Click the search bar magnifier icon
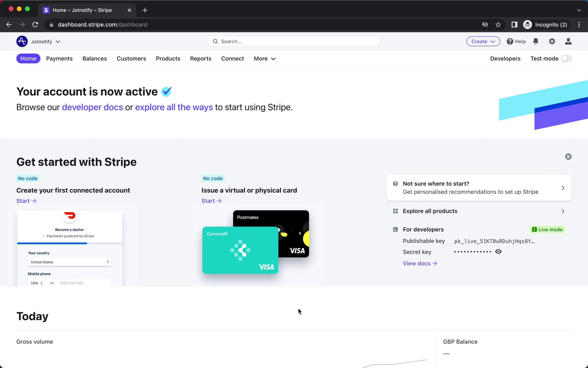The width and height of the screenshot is (588, 368). point(216,41)
